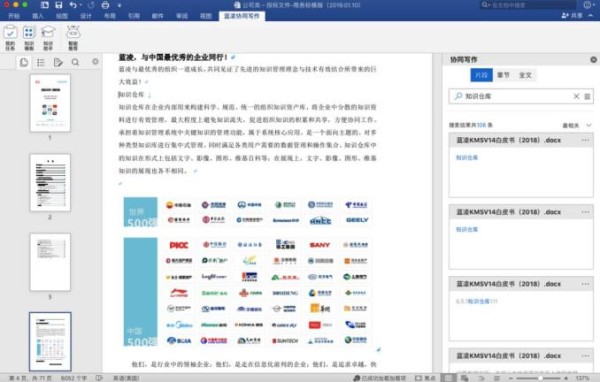The width and height of the screenshot is (600, 382).
Task: Open the more options dots of first result card
Action: pyautogui.click(x=585, y=140)
